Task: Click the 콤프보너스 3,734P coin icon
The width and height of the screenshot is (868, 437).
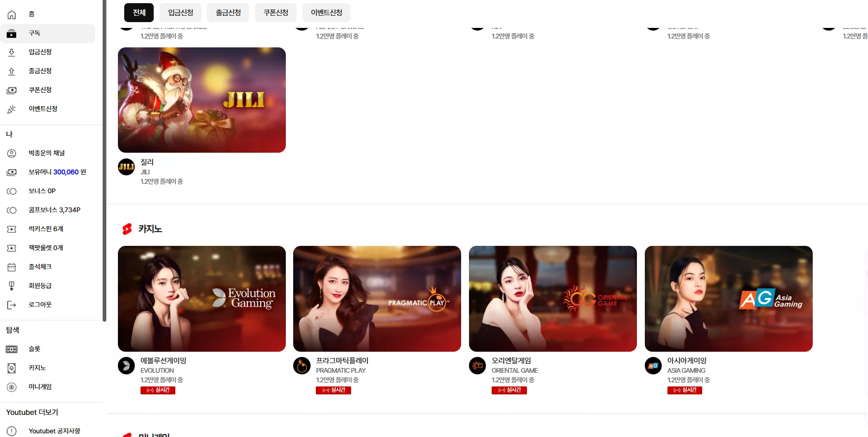Action: tap(12, 210)
